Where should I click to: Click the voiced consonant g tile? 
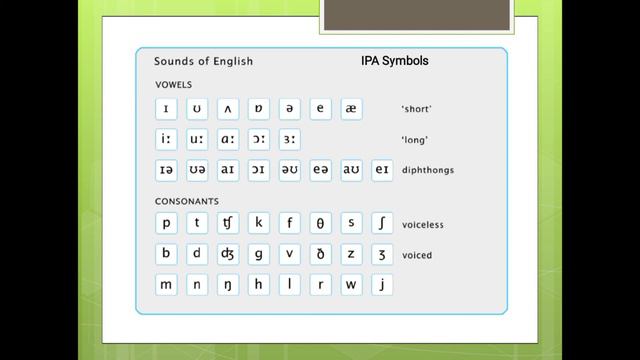coord(259,254)
